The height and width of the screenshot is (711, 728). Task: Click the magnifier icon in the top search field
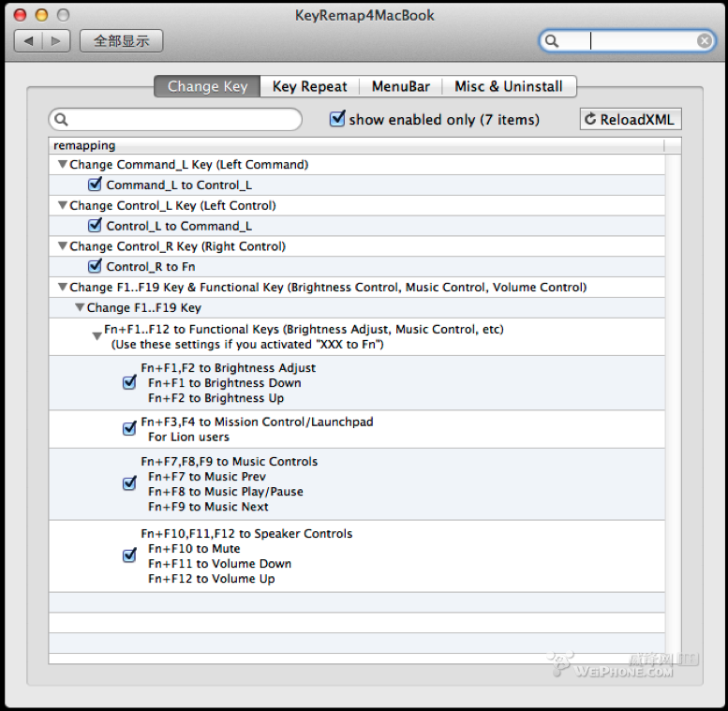point(551,41)
